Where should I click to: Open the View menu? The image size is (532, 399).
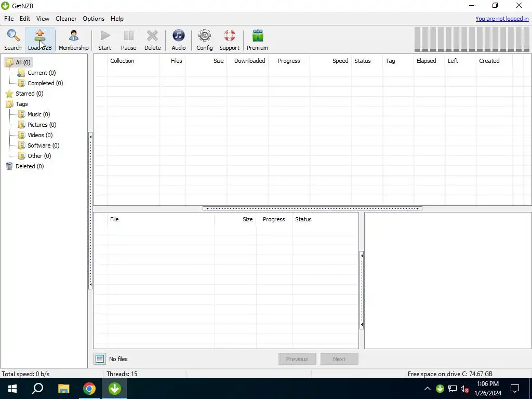[x=43, y=19]
